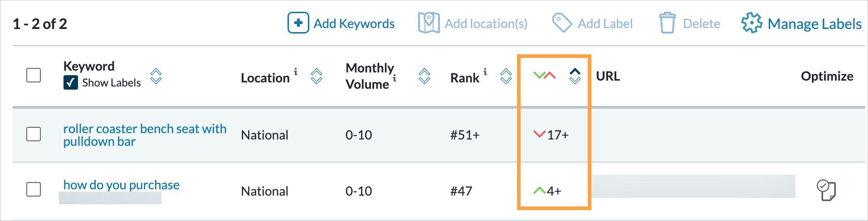Click the Location column info icon
This screenshot has height=221, width=868.
pos(296,72)
